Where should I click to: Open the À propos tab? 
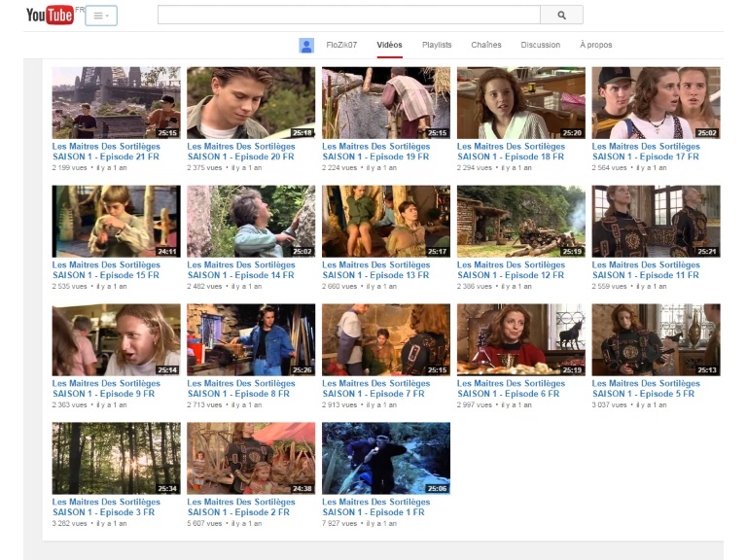tap(595, 45)
